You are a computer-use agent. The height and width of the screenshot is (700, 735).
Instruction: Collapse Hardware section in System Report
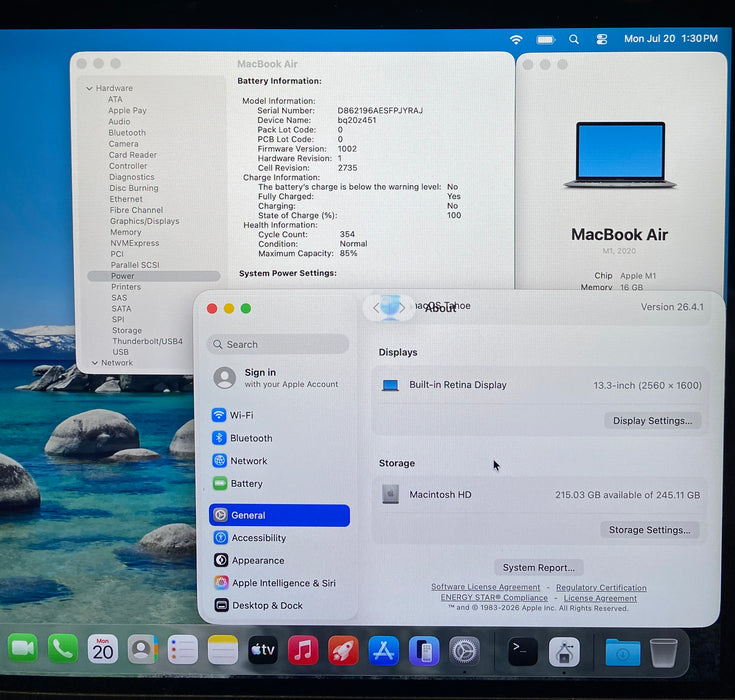pyautogui.click(x=89, y=88)
